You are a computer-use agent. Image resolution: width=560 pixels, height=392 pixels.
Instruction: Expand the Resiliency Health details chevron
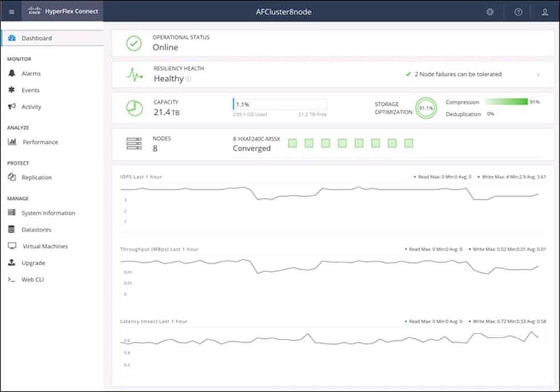point(538,75)
